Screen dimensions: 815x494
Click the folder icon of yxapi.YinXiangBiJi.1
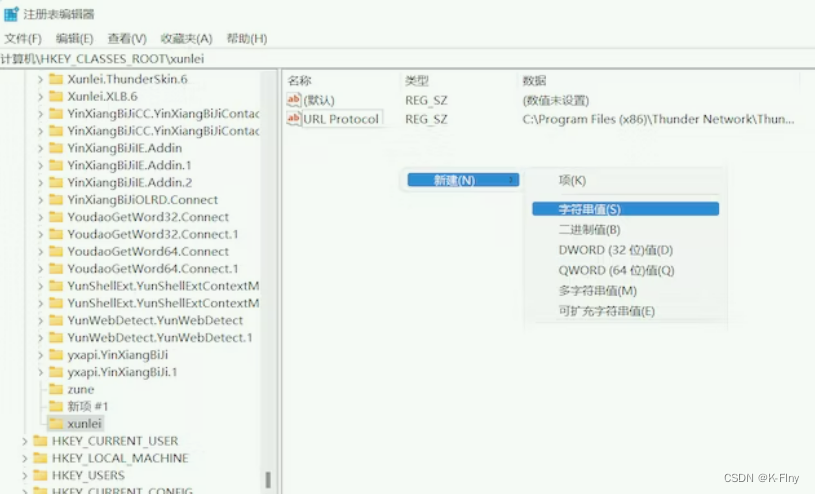pyautogui.click(x=56, y=372)
